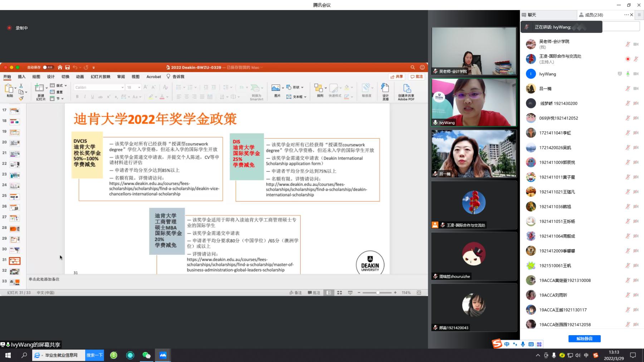Click the WeChat icon in the taskbar

pyautogui.click(x=146, y=355)
